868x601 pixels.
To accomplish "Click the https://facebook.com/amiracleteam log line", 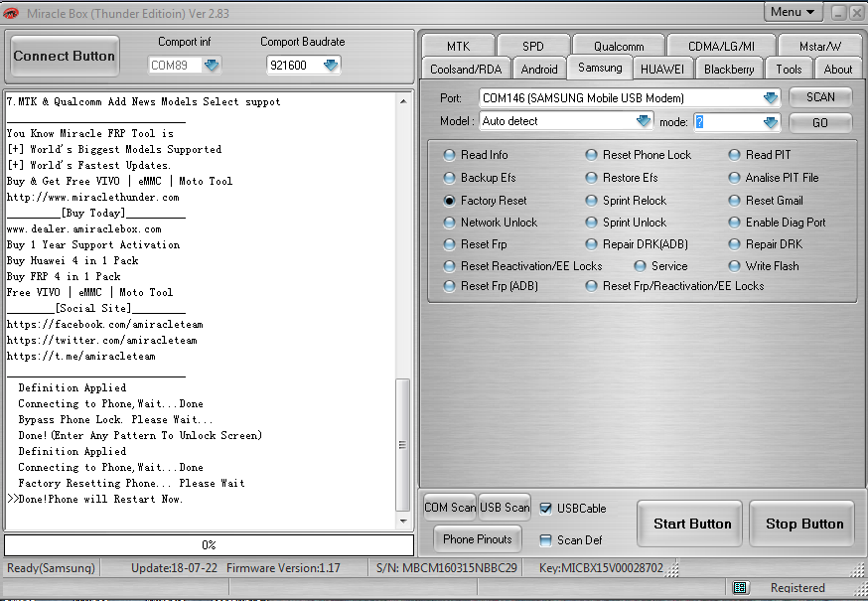I will tap(105, 324).
